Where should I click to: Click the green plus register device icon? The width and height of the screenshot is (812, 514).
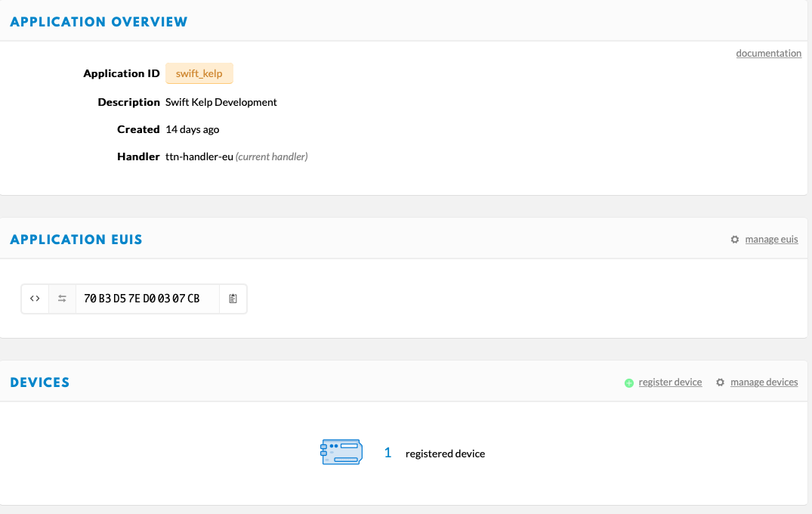click(629, 383)
